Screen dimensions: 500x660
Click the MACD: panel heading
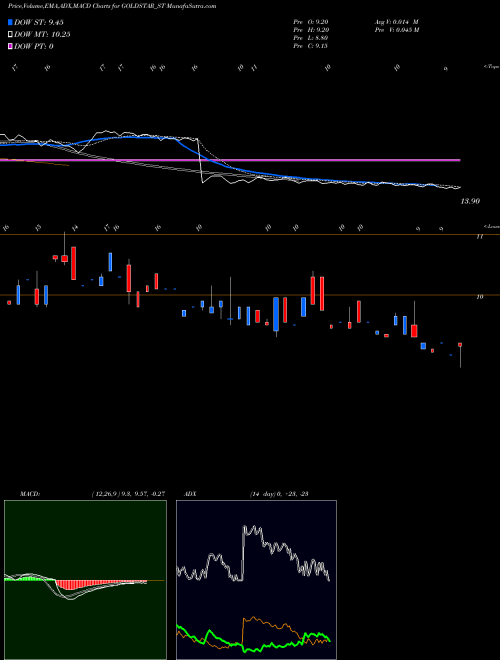30,494
